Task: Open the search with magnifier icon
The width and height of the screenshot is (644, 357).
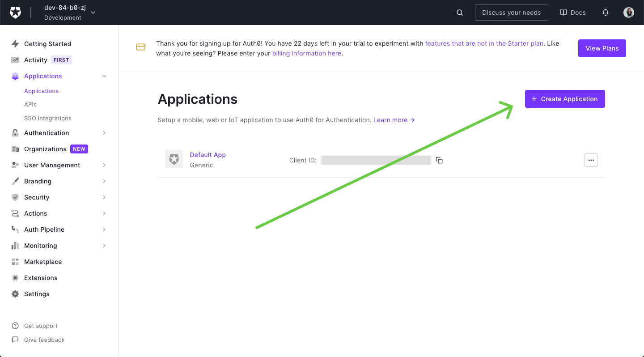Action: 459,13
